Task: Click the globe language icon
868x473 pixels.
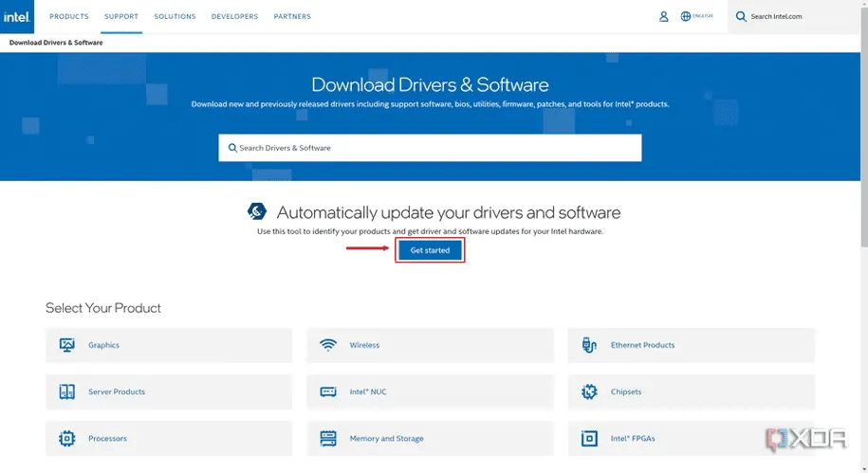Action: pyautogui.click(x=686, y=16)
